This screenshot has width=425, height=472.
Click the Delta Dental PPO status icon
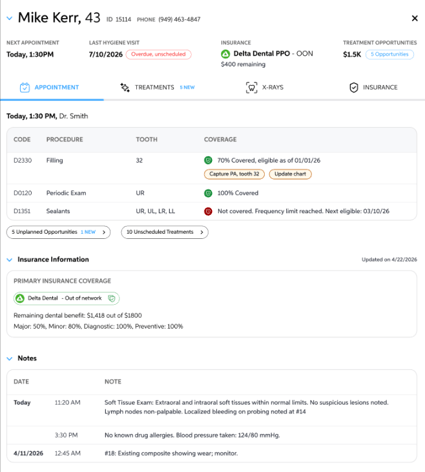tap(226, 54)
